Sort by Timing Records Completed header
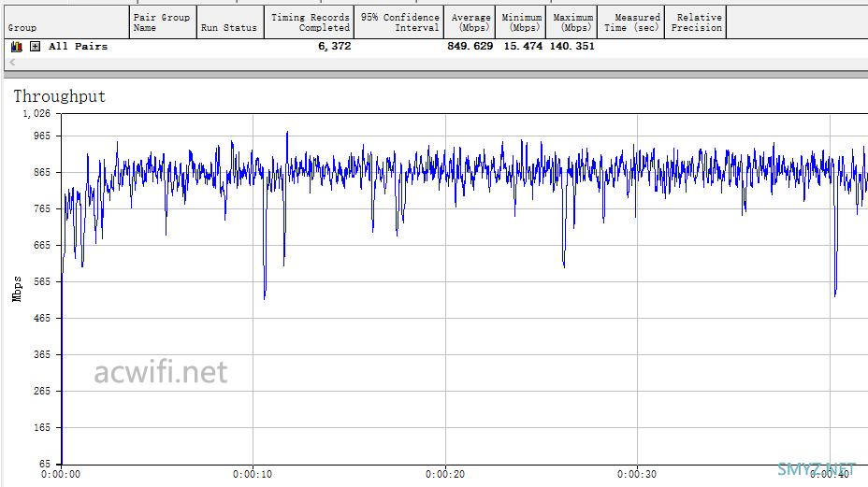 point(310,22)
